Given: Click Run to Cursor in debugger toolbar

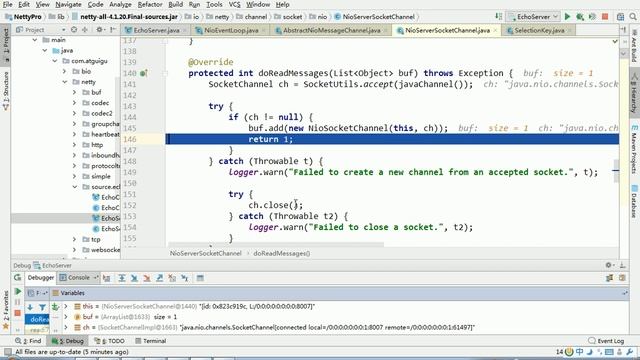Looking at the screenshot, I should click(185, 278).
